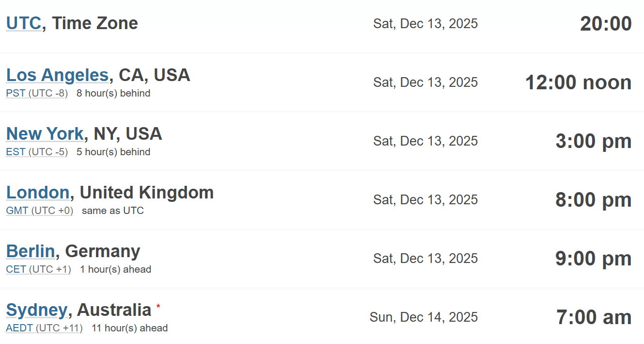Click the date in the UTC row
This screenshot has height=344, width=644.
(x=425, y=24)
